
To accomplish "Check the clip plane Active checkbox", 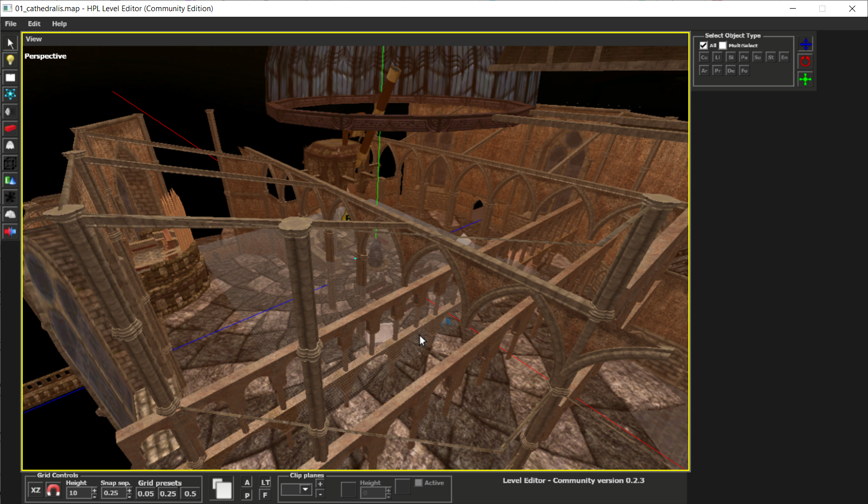I will (x=419, y=483).
